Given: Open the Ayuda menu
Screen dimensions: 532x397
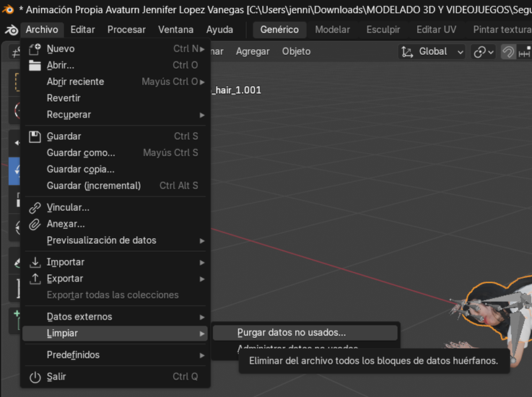Looking at the screenshot, I should coord(219,30).
